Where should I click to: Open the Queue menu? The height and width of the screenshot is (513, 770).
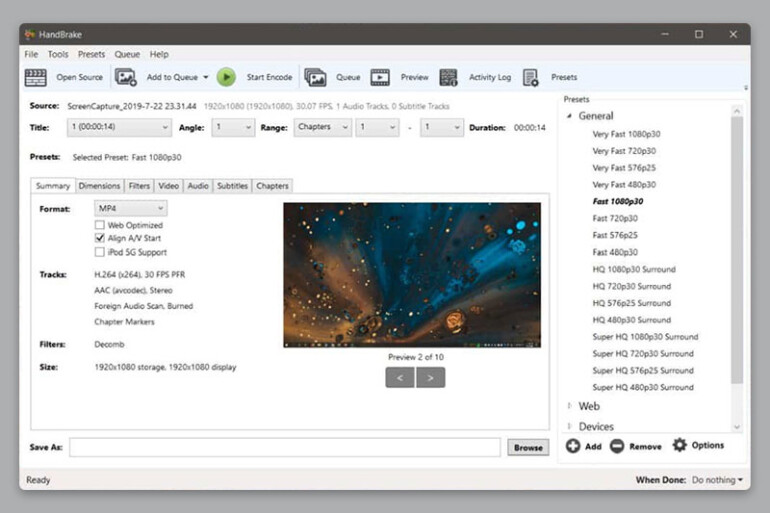point(127,54)
